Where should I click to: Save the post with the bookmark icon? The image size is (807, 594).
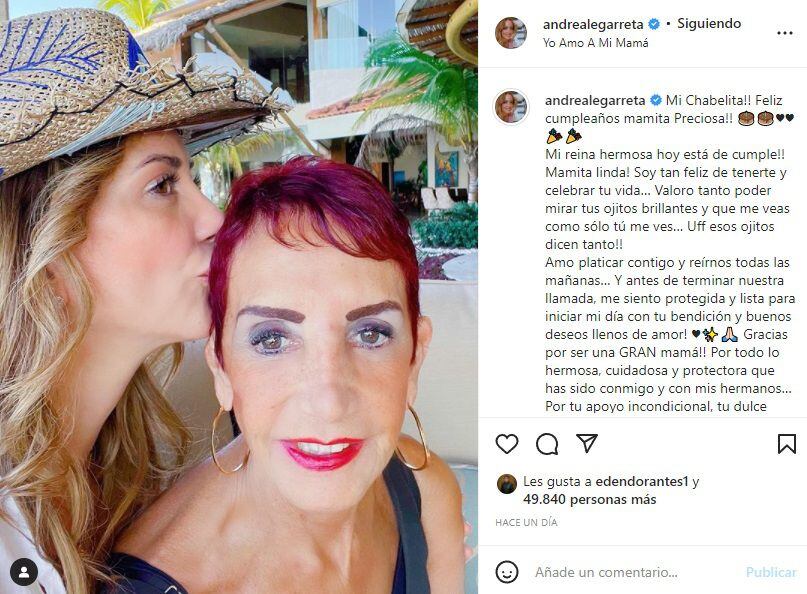(x=787, y=444)
